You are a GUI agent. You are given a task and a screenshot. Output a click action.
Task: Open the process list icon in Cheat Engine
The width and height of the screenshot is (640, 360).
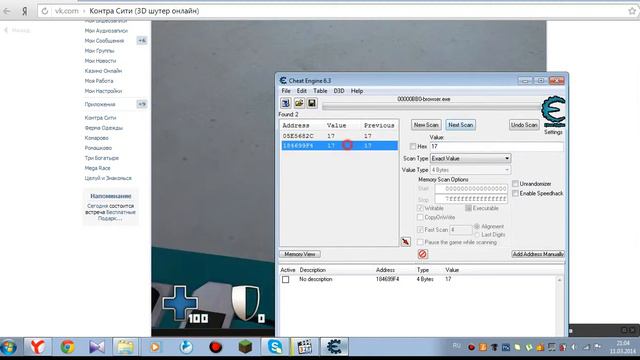(286, 103)
